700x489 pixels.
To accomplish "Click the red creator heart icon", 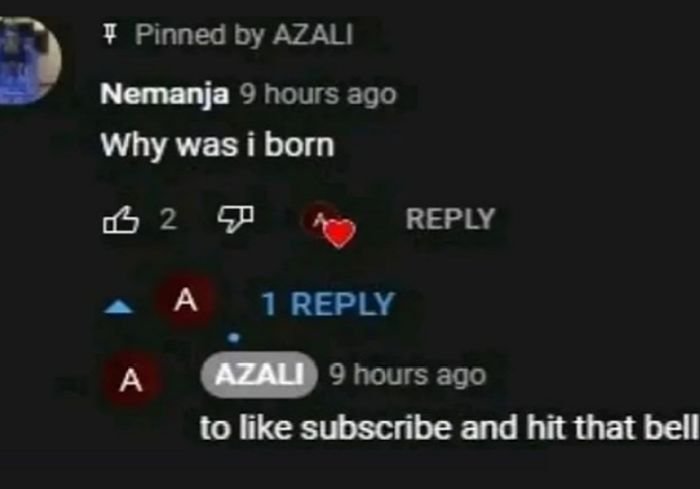I will pyautogui.click(x=340, y=234).
